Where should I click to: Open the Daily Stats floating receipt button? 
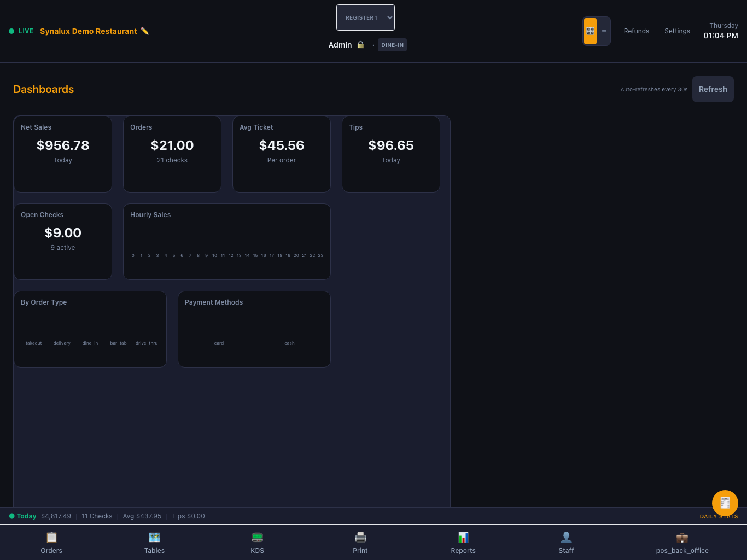click(x=725, y=503)
